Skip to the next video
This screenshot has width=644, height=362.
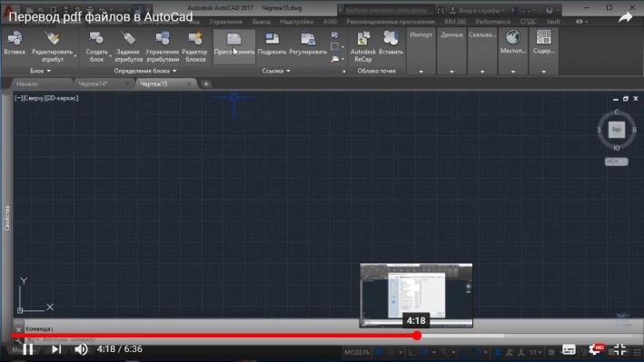56,349
